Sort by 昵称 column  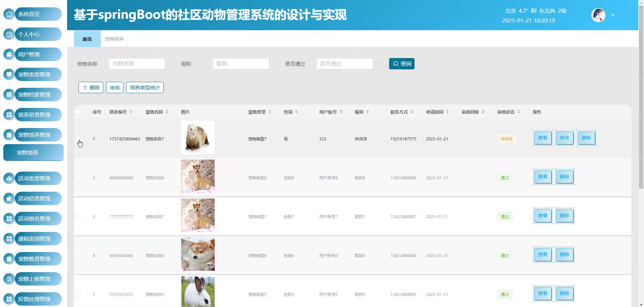pyautogui.click(x=368, y=112)
